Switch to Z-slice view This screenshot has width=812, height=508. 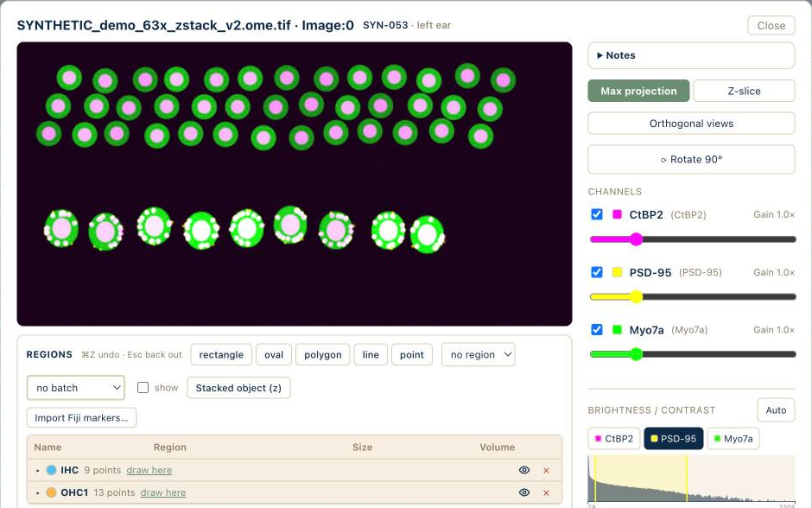coord(744,91)
